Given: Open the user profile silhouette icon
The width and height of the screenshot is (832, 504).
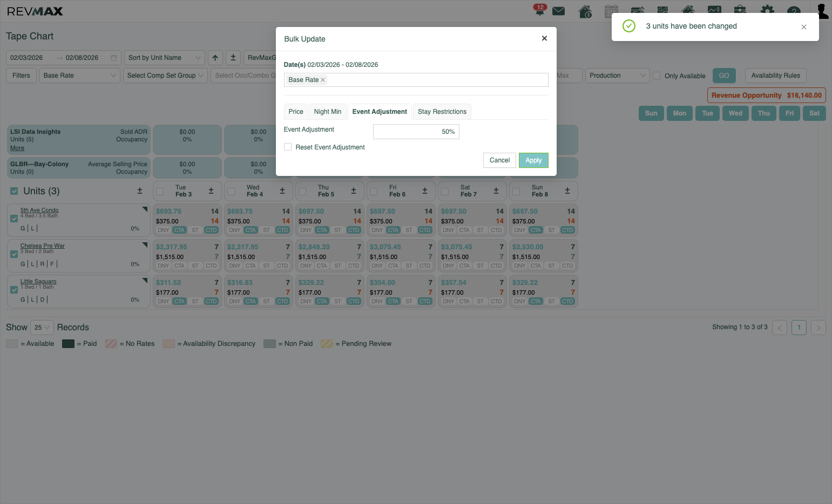Looking at the screenshot, I should coord(822,11).
